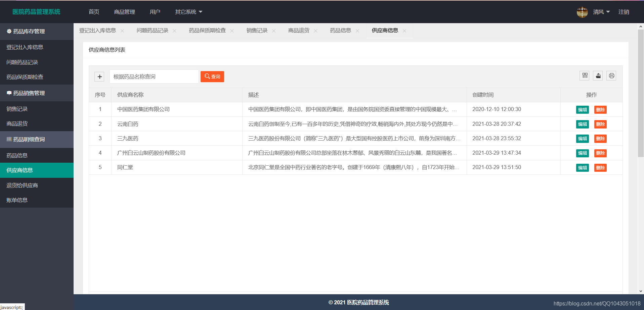Viewport: 644px width, 310px height.
Task: Edit the 三九医药 supplier row
Action: tap(582, 139)
